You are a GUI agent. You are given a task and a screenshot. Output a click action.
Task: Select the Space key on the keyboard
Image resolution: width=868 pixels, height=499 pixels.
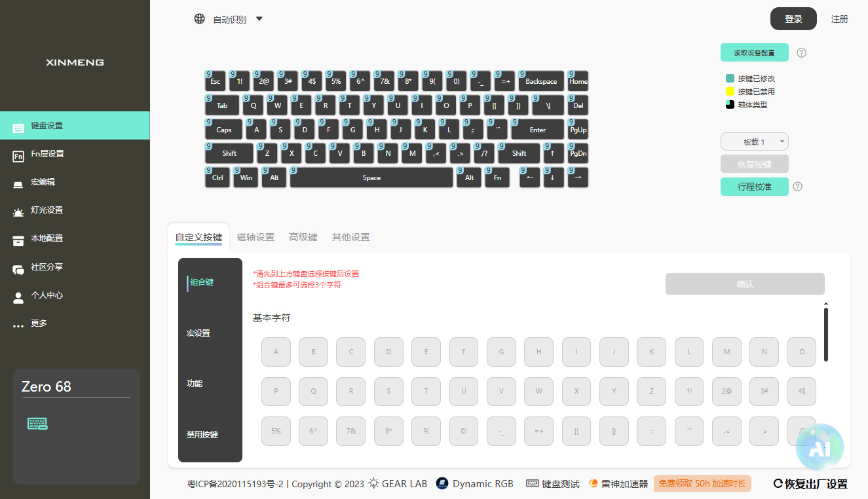tap(371, 177)
